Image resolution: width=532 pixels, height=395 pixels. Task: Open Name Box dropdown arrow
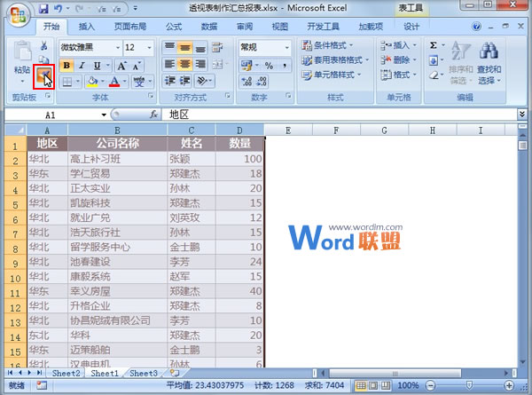click(x=104, y=115)
